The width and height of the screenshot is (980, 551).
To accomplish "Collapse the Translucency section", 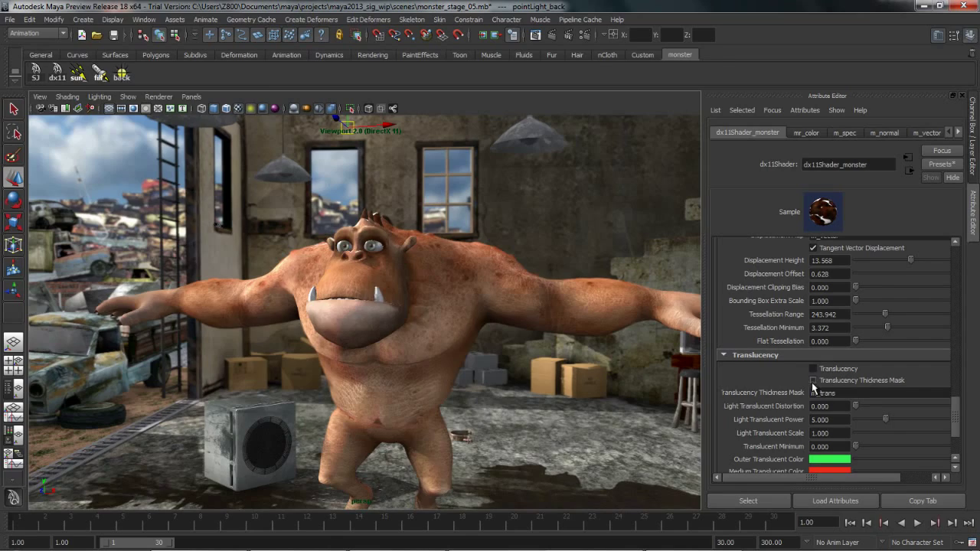I will (x=723, y=354).
